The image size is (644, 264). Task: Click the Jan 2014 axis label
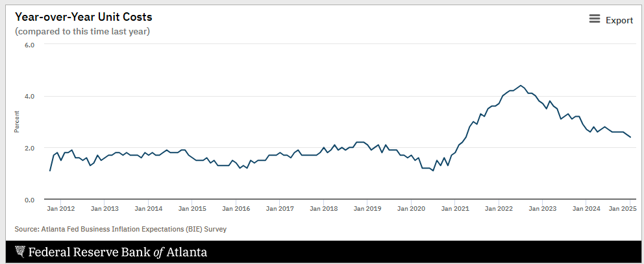pos(148,209)
